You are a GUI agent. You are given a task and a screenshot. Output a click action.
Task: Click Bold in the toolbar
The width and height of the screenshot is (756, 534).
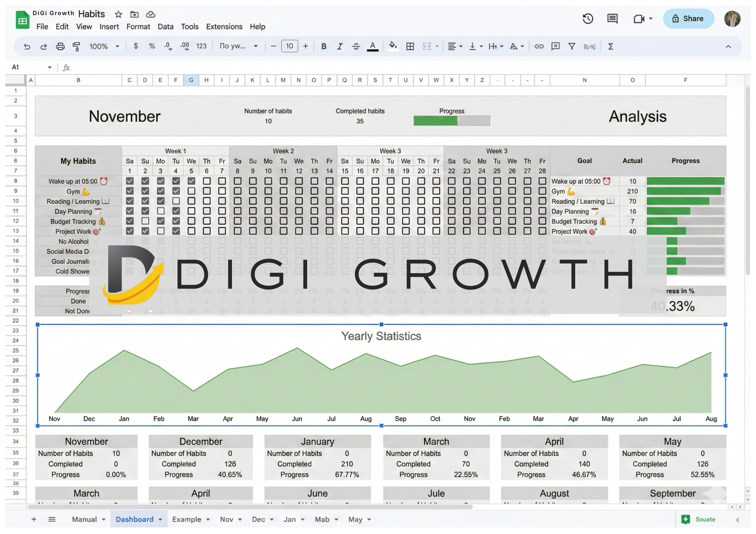coord(323,46)
